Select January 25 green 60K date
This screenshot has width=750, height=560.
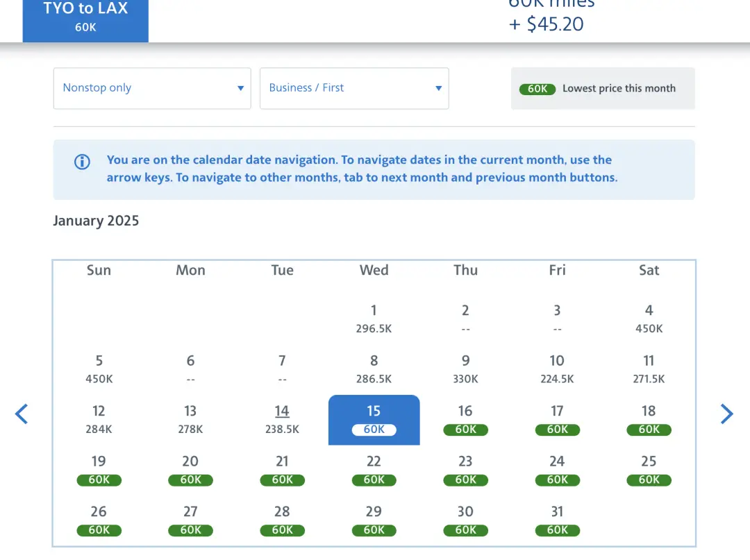click(x=649, y=469)
